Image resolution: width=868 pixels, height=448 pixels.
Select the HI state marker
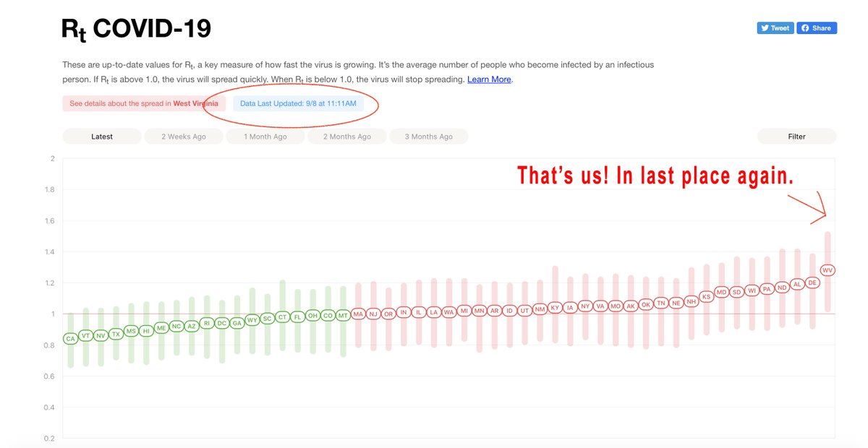coord(146,331)
